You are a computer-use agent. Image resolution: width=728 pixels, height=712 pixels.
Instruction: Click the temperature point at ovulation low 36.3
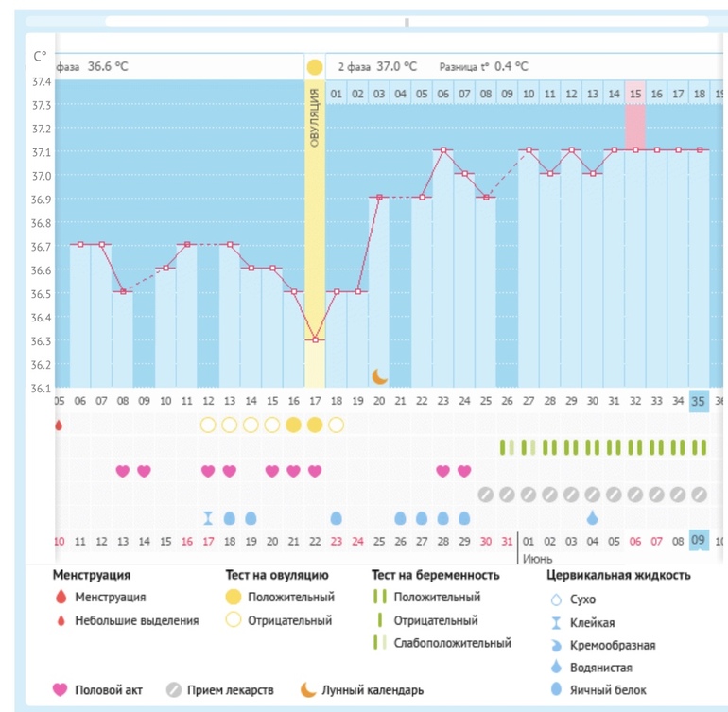pos(314,339)
